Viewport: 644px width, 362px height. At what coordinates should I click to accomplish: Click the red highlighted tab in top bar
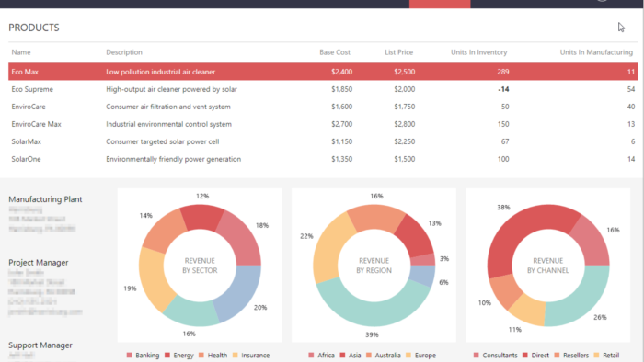(440, 4)
